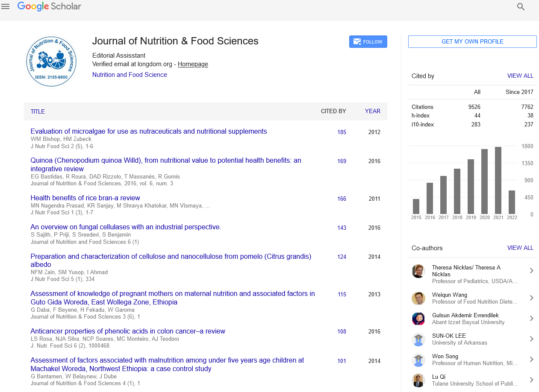Click the search magnifier icon

[521, 7]
